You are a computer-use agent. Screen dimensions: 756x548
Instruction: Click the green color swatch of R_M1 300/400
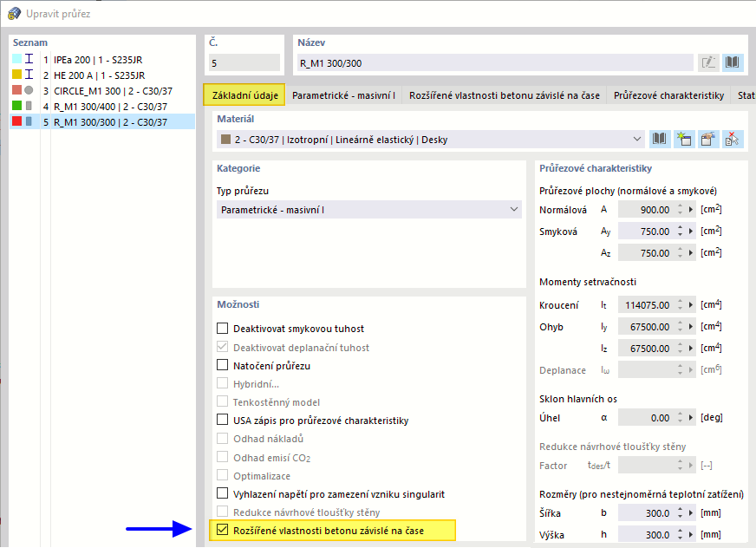click(16, 106)
